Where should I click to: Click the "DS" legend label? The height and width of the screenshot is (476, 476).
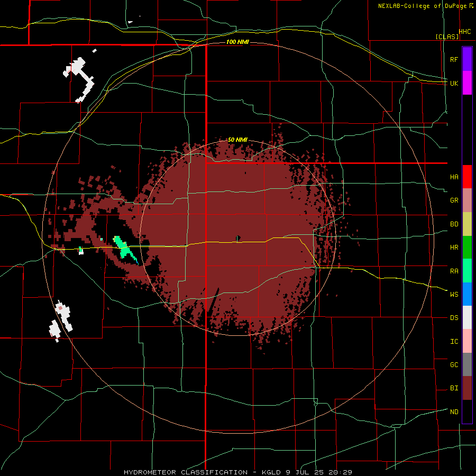coord(454,318)
